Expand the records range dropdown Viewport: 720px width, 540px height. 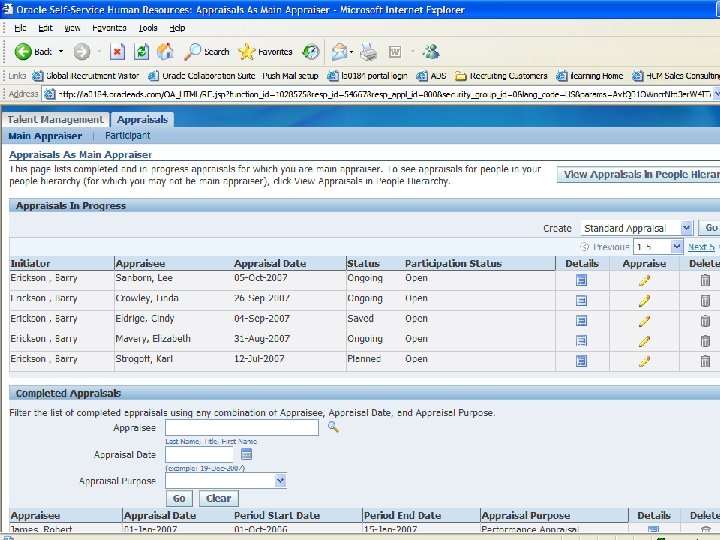(674, 246)
